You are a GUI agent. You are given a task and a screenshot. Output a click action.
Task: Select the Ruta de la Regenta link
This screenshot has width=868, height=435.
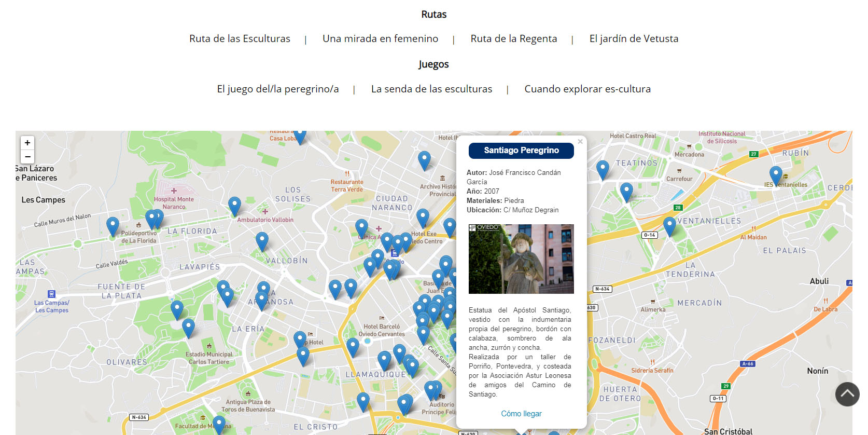[513, 39]
